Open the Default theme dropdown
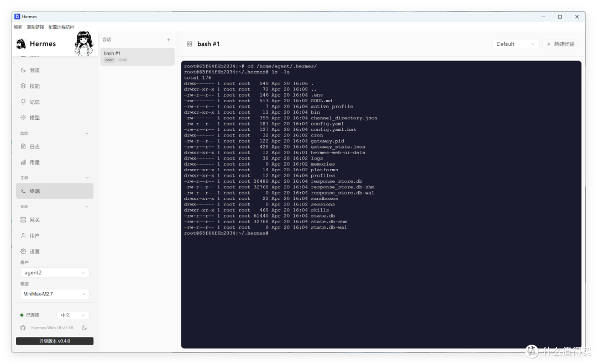 (x=516, y=44)
